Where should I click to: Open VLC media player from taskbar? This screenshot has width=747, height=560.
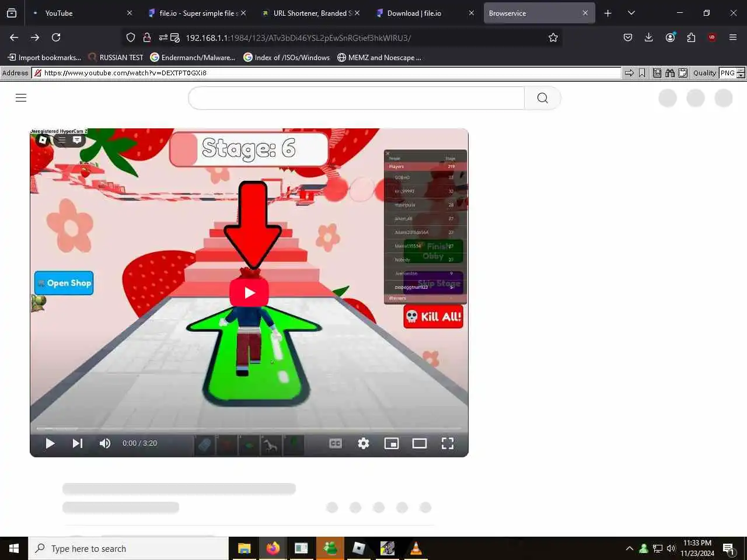416,548
